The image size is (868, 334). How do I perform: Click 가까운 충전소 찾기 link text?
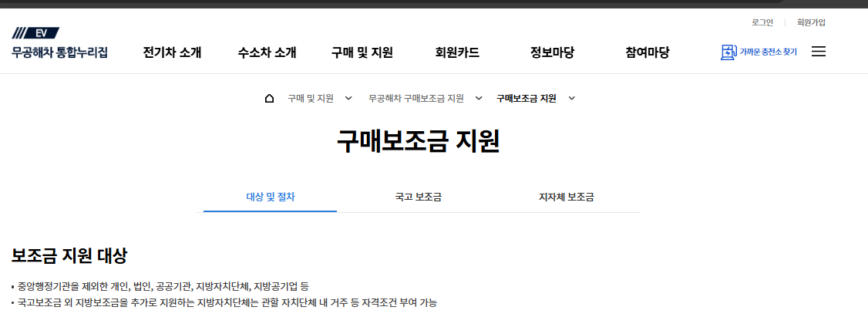769,52
